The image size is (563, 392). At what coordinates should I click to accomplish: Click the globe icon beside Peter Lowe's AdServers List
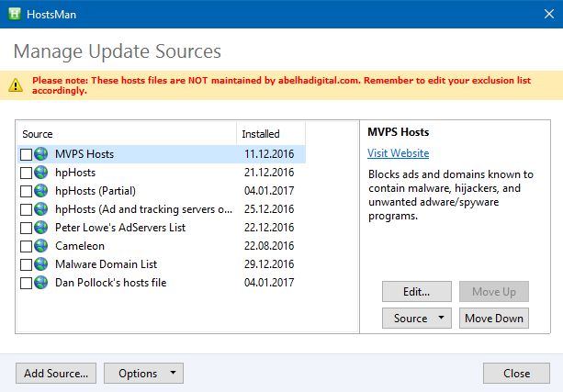(41, 228)
